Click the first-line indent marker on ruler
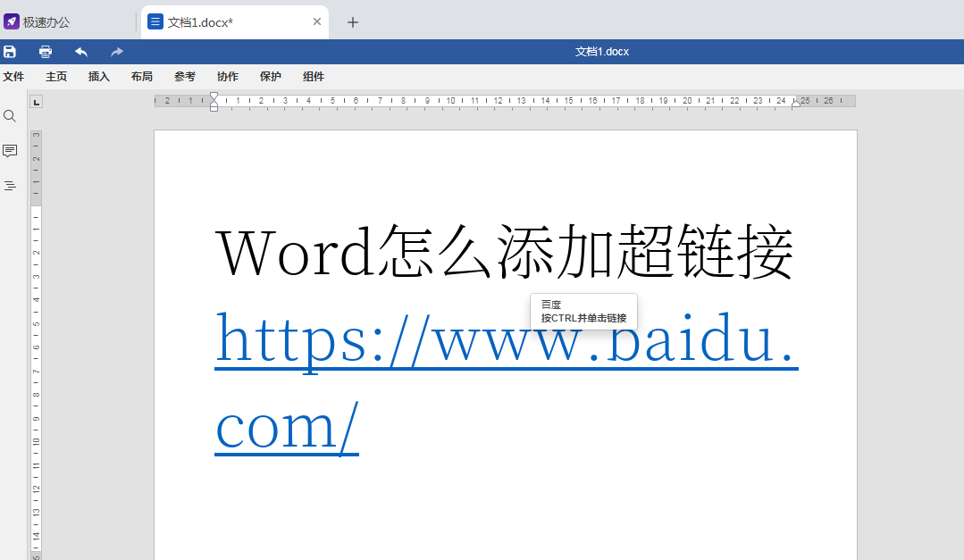This screenshot has height=560, width=964. pos(214,96)
